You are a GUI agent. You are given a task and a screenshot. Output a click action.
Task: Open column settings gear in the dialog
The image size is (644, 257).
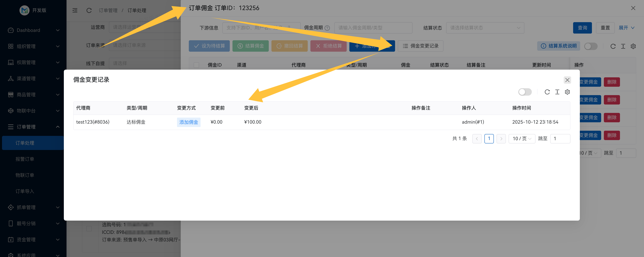click(x=567, y=92)
